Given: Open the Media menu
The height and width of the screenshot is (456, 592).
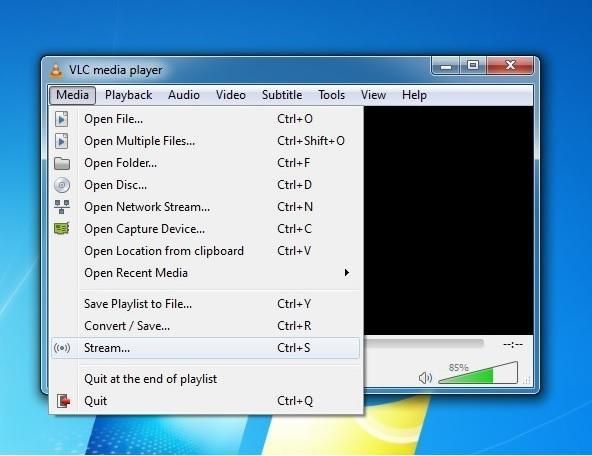Looking at the screenshot, I should (x=72, y=95).
